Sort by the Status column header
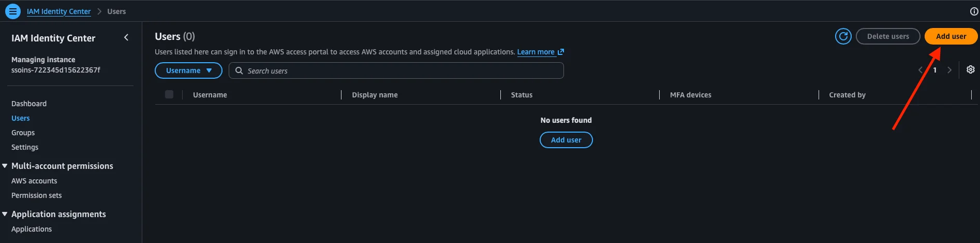This screenshot has height=243, width=980. (522, 95)
